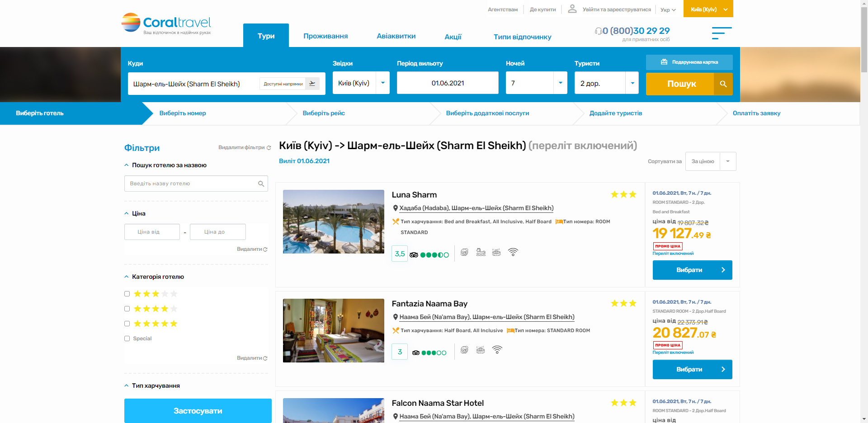Click the Ціна від input field
This screenshot has height=423, width=868.
tap(152, 232)
